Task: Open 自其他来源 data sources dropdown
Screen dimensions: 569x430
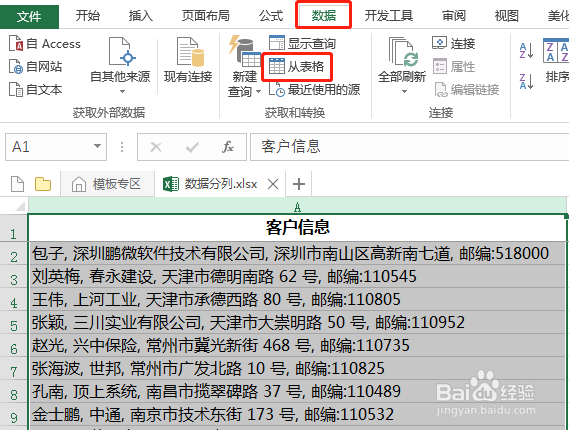Action: (120, 65)
